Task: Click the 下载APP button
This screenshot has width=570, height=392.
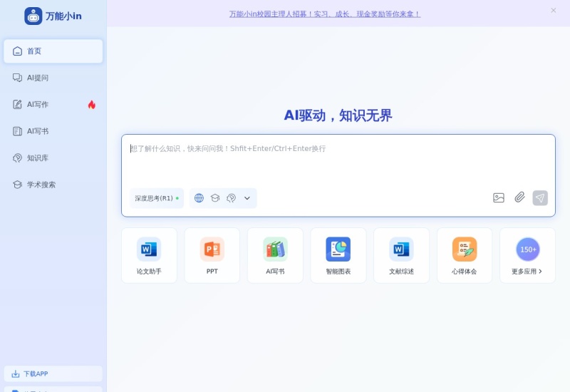Action: coord(53,373)
